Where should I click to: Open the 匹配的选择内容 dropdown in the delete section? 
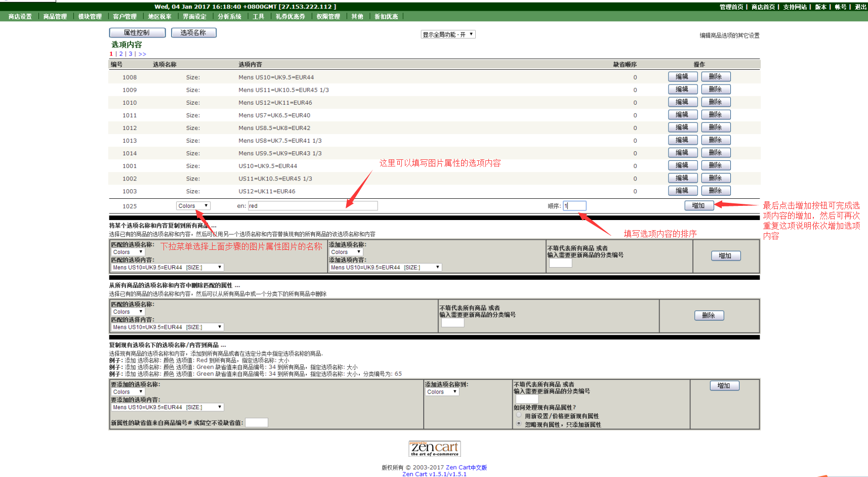pyautogui.click(x=167, y=327)
